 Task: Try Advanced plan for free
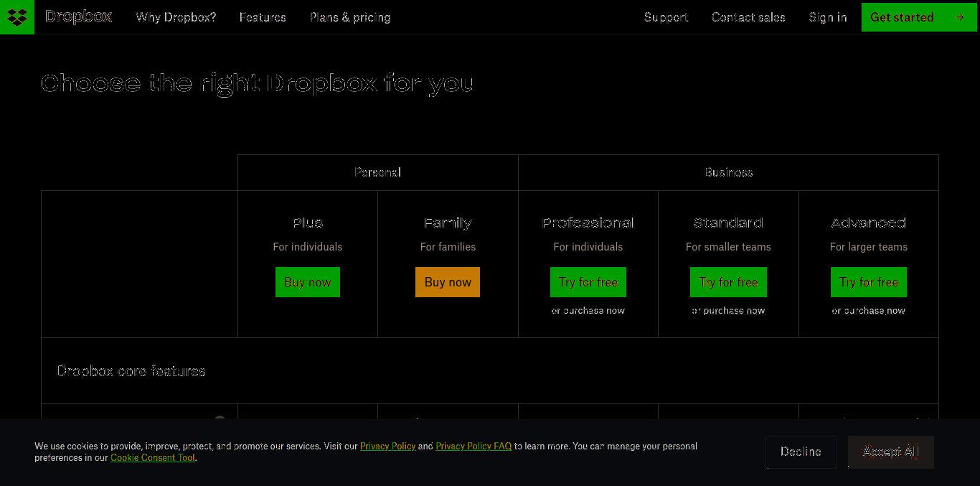point(869,282)
